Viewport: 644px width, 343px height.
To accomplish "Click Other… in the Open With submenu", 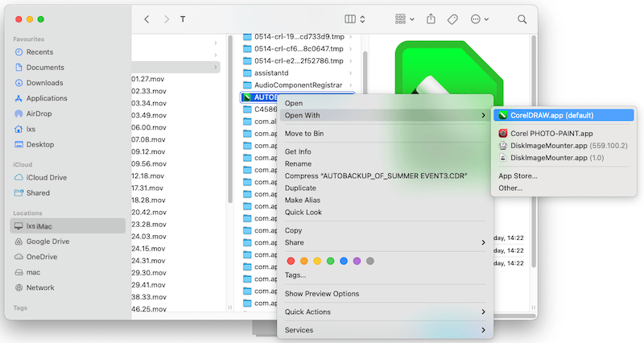I will point(510,188).
